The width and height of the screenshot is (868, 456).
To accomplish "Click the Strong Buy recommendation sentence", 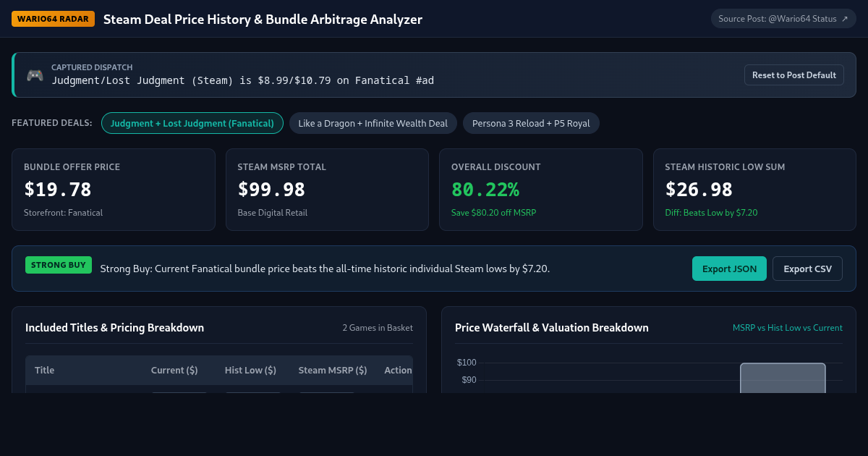I will click(x=325, y=269).
